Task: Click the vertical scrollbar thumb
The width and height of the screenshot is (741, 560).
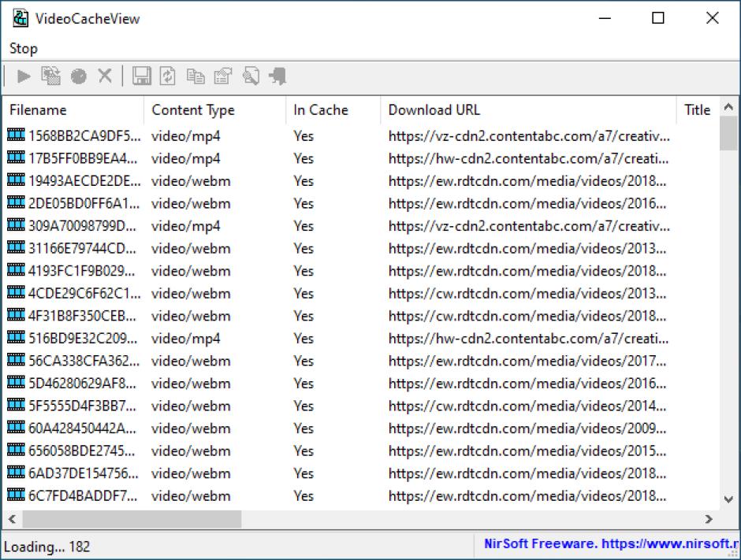Action: (728, 133)
